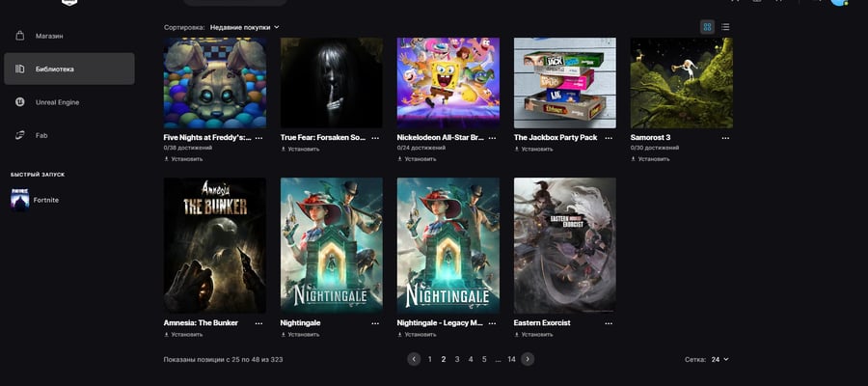Install the game titled just Nightingale
This screenshot has height=386, width=868.
(x=300, y=335)
